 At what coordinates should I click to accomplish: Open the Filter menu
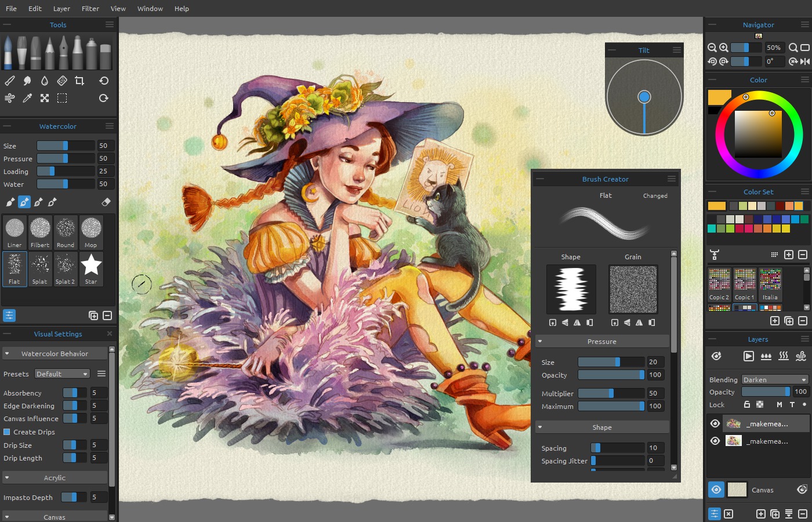[x=90, y=8]
